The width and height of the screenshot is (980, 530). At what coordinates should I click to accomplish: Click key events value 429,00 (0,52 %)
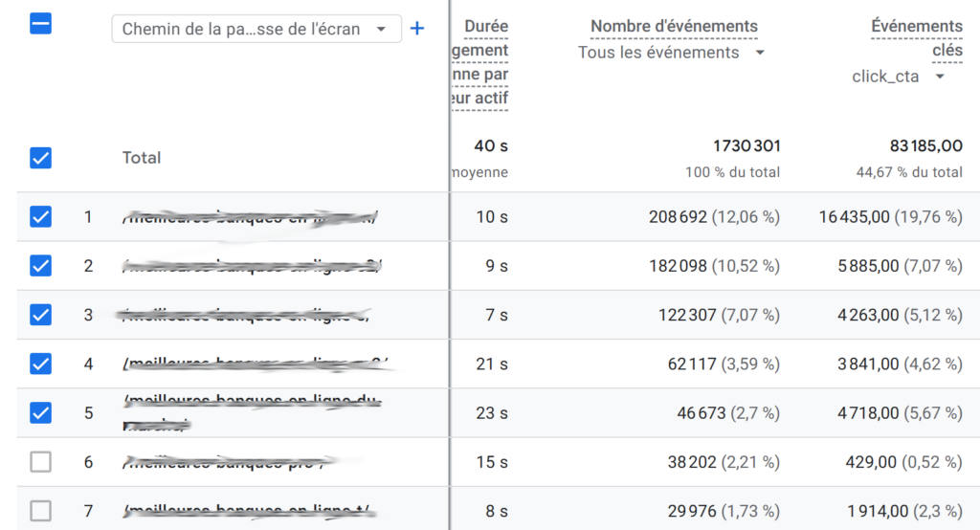tap(903, 462)
